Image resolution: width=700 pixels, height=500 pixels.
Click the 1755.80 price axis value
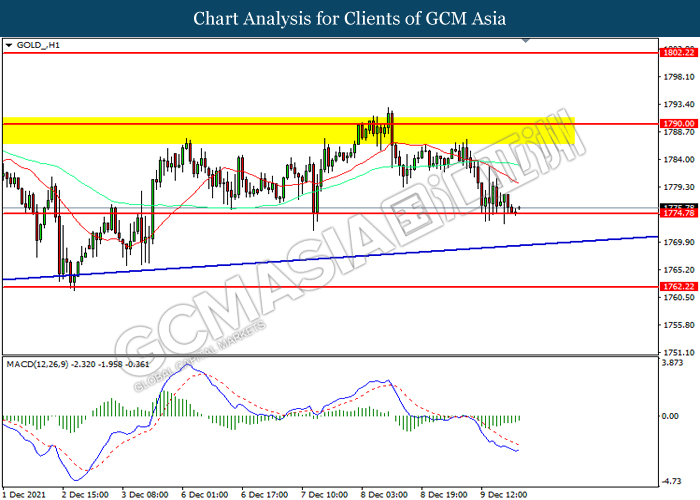[679, 325]
